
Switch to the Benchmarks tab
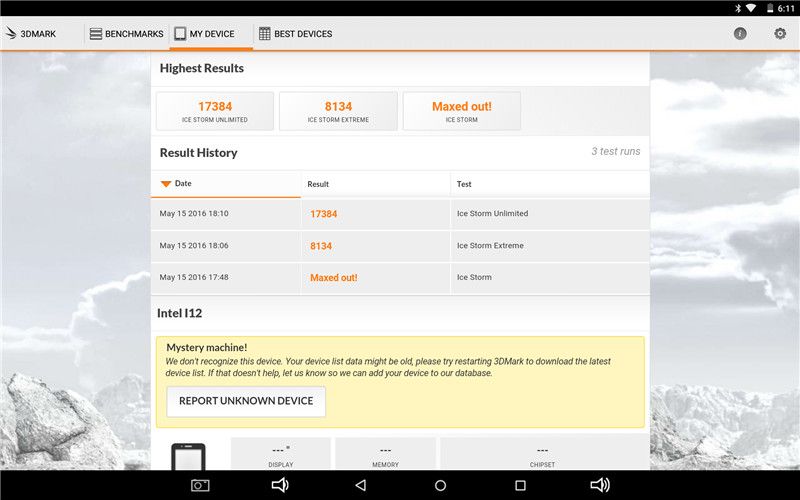tap(127, 34)
